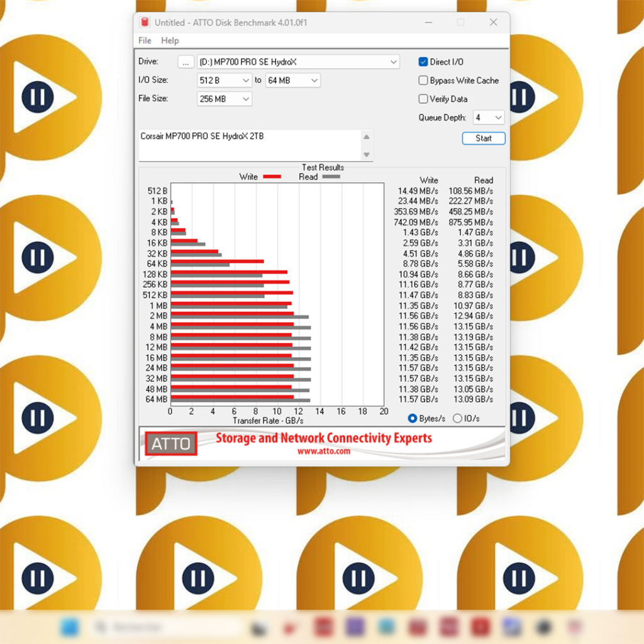Viewport: 644px width, 644px height.
Task: Click the read value "3.31 GB/s"
Action: pyautogui.click(x=475, y=243)
